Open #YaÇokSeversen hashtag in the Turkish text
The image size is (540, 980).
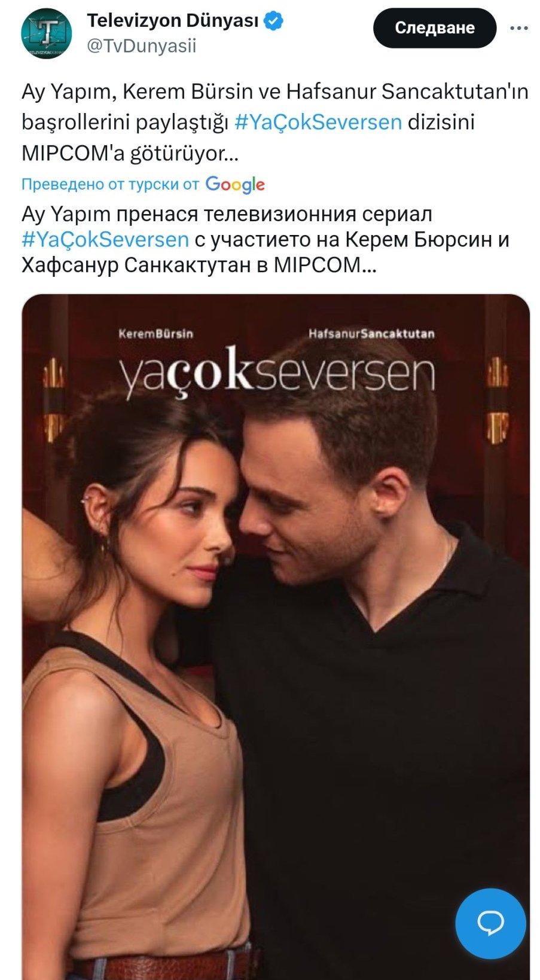318,122
